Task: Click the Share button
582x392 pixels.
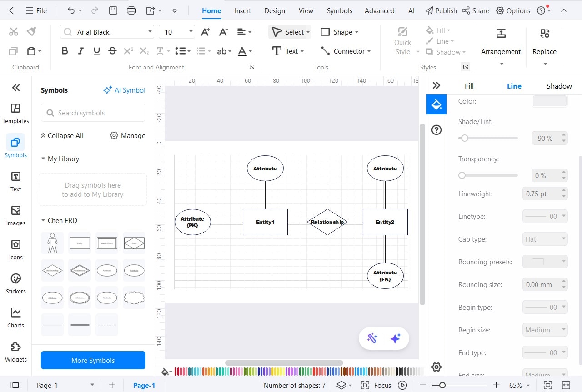Action: 476,10
